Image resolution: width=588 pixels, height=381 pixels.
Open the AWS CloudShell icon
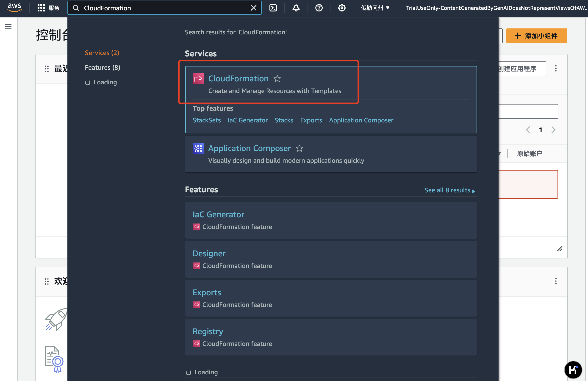[273, 8]
